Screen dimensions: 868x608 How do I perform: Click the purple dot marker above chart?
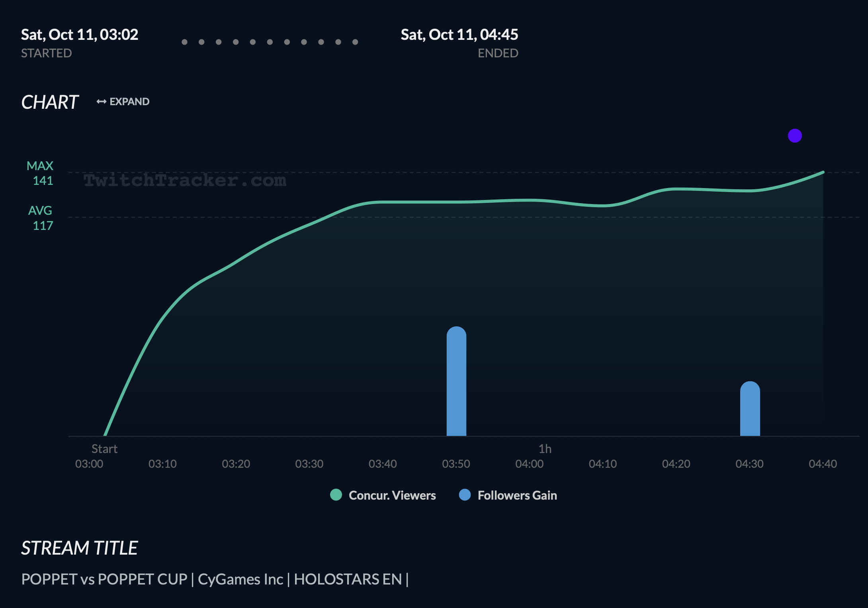click(x=795, y=136)
